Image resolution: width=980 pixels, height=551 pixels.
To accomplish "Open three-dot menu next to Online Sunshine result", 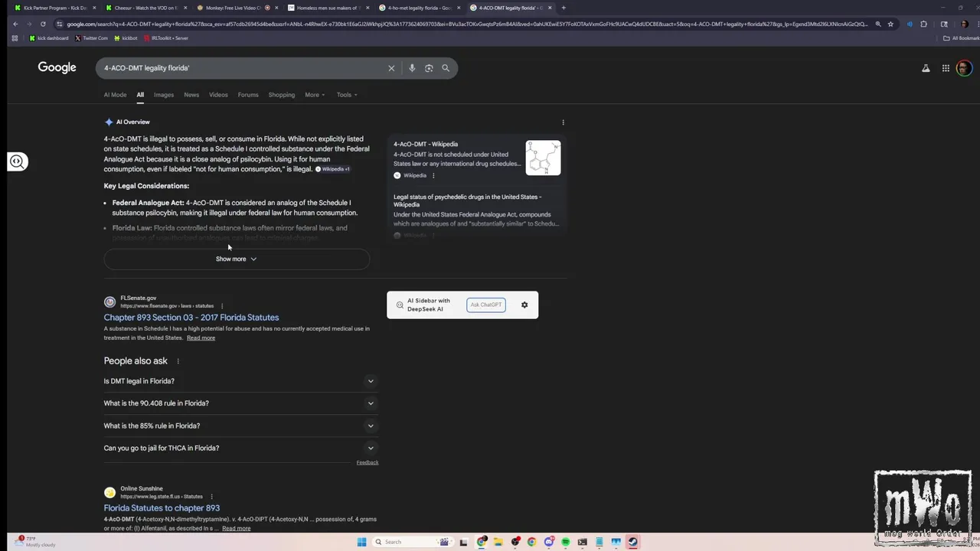I will pyautogui.click(x=211, y=497).
